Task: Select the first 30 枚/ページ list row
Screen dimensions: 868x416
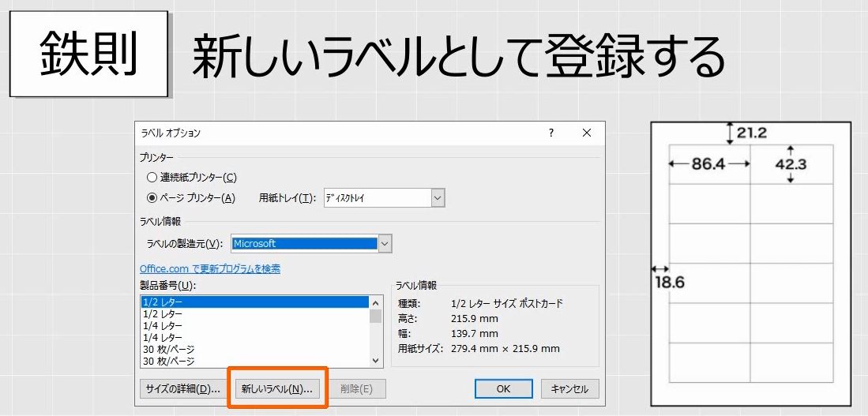Action: pyautogui.click(x=254, y=350)
